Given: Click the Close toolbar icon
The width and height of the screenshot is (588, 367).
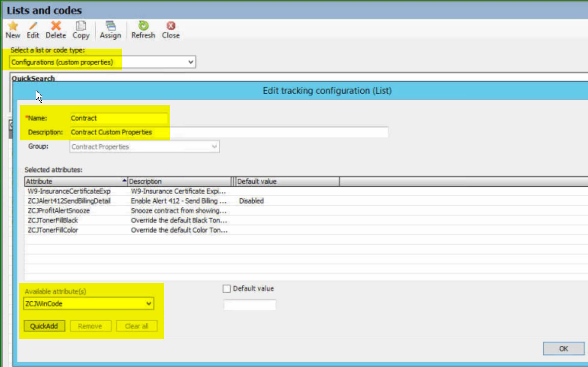Looking at the screenshot, I should tap(171, 26).
